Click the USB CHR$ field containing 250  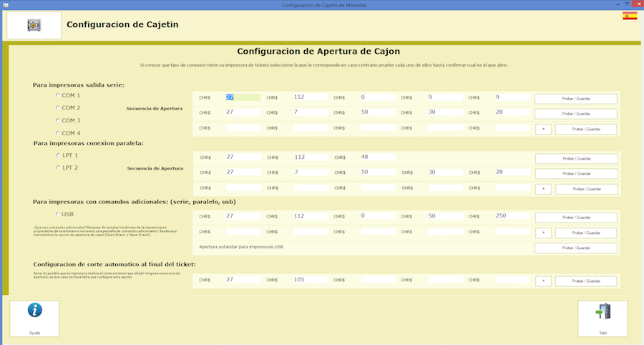512,216
